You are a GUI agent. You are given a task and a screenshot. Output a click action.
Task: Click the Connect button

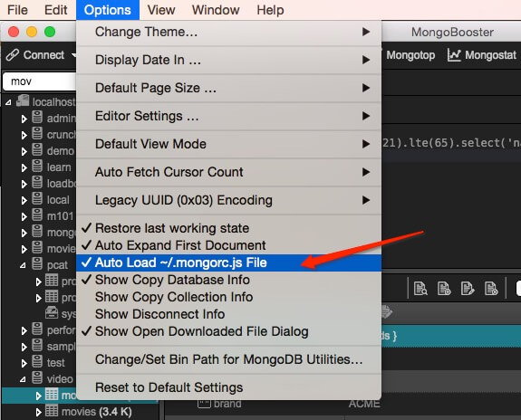pos(36,55)
